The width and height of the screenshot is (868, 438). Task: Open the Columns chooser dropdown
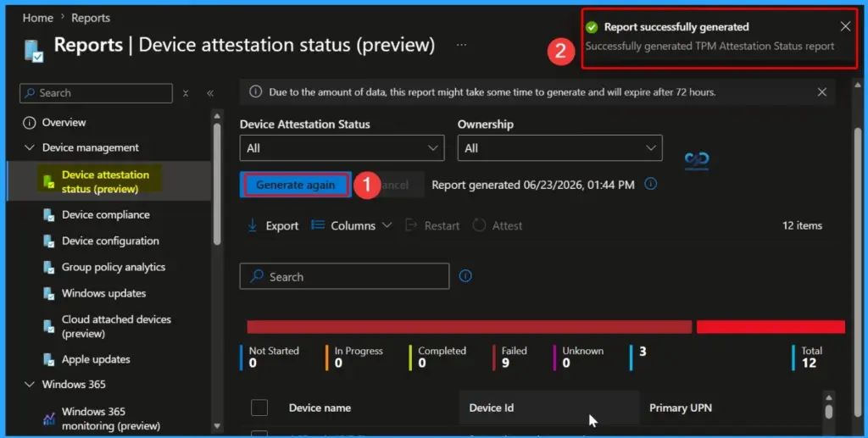pyautogui.click(x=352, y=225)
